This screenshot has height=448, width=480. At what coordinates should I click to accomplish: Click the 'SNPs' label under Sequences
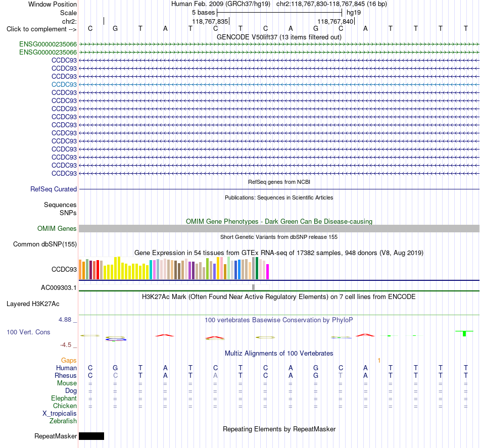click(68, 213)
